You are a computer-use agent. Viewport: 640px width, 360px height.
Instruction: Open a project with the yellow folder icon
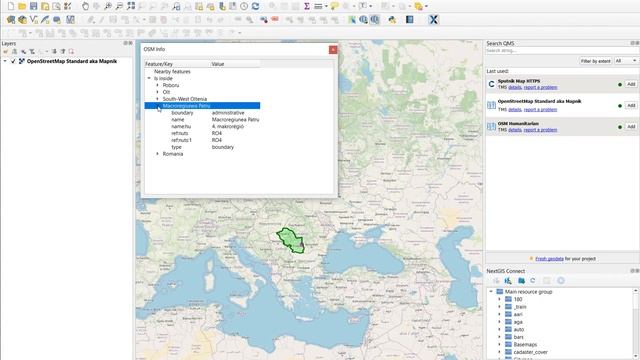tap(22, 6)
